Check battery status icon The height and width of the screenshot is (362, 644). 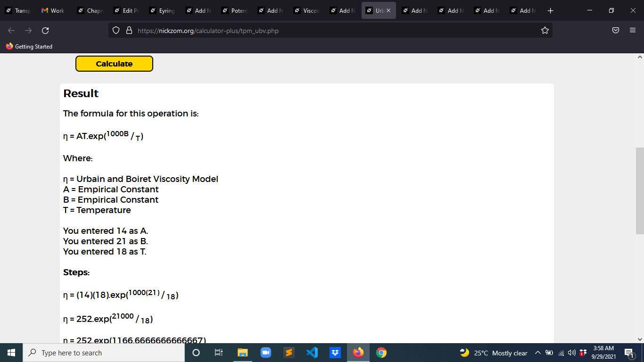coord(549,353)
